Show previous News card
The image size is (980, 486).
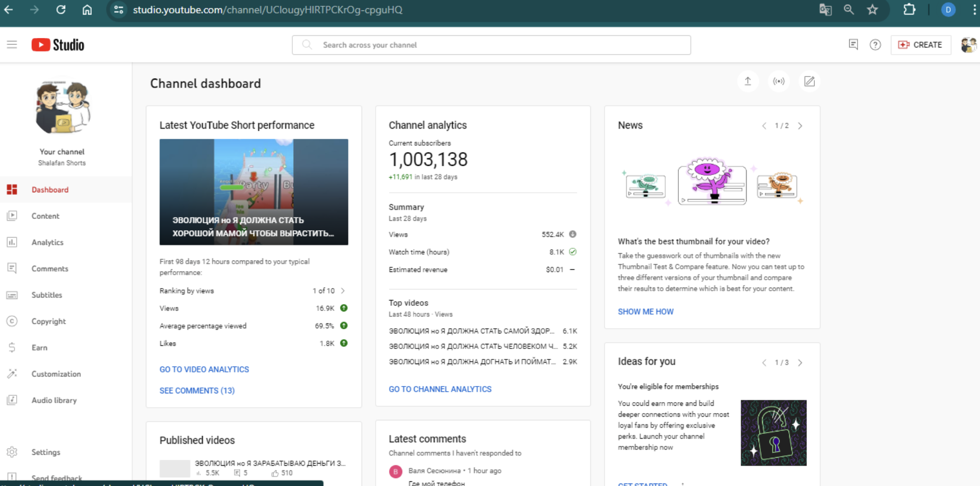[764, 126]
